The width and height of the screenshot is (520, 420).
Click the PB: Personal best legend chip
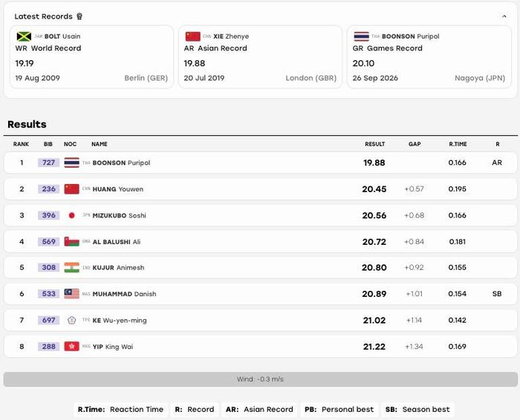click(x=339, y=410)
